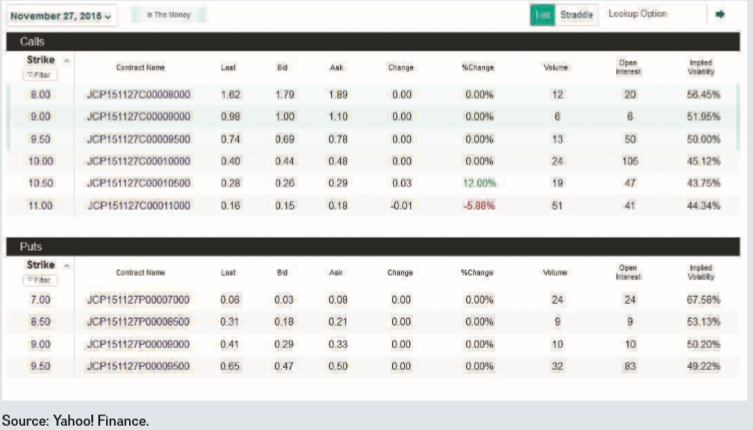The image size is (753, 430).
Task: Click the Calls Strike column sort arrow
Action: click(67, 61)
